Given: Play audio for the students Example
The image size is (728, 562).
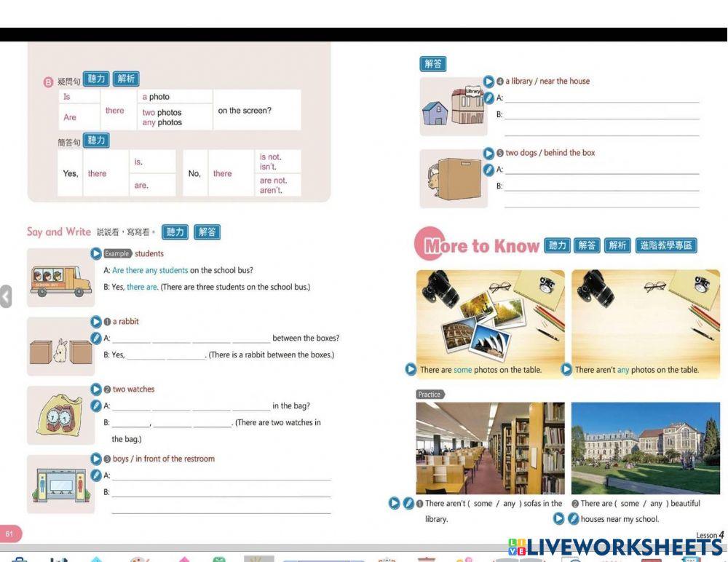Looking at the screenshot, I should tap(96, 253).
